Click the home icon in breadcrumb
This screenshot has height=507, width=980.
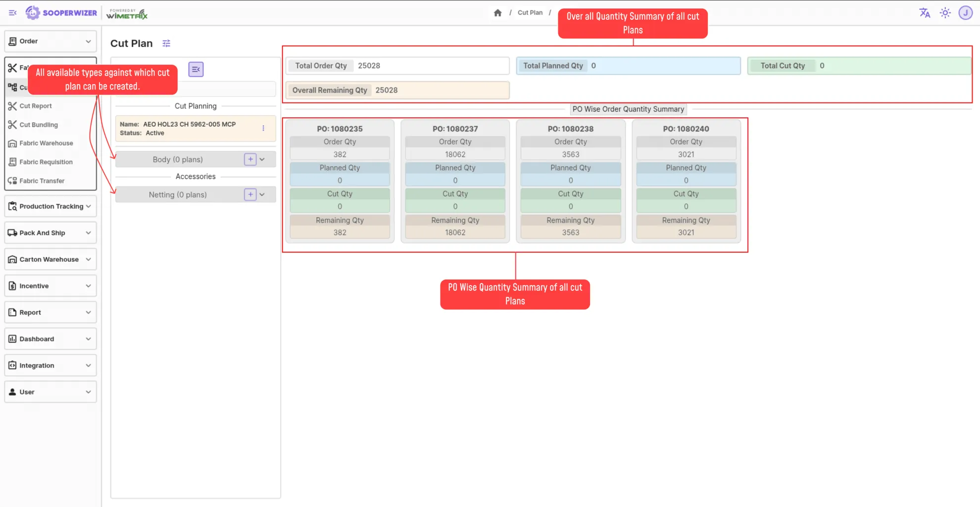(497, 13)
